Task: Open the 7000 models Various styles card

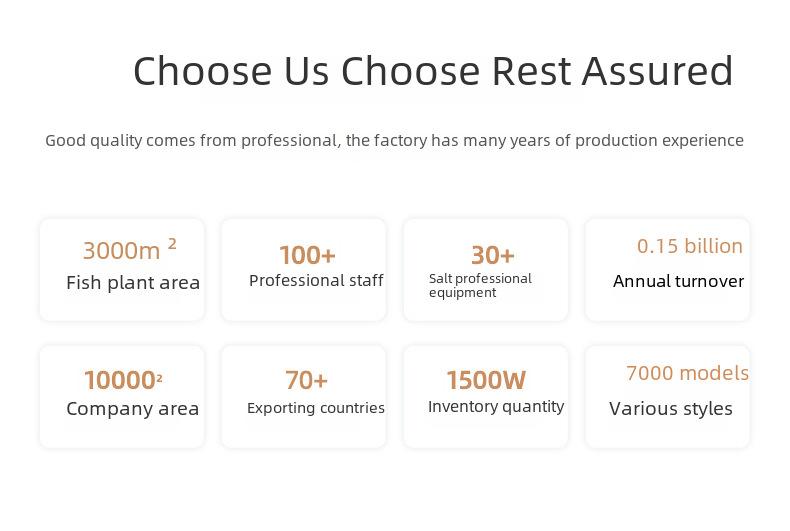Action: tap(668, 396)
